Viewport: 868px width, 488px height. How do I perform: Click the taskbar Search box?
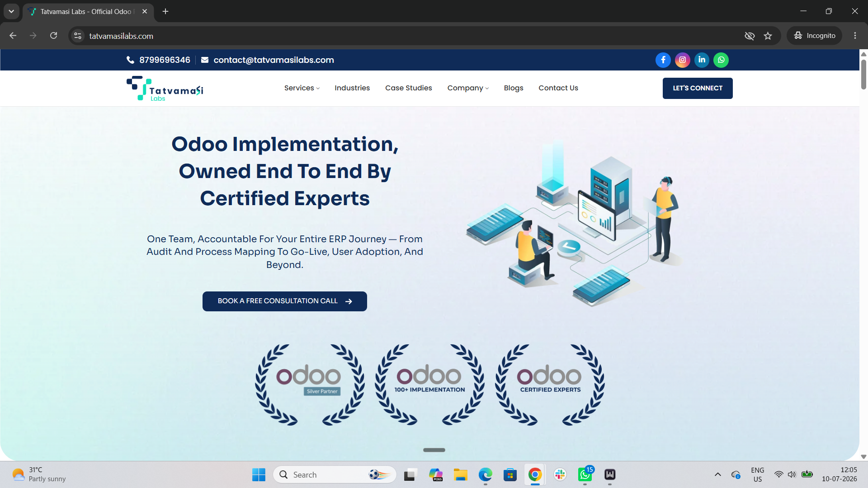coord(335,475)
